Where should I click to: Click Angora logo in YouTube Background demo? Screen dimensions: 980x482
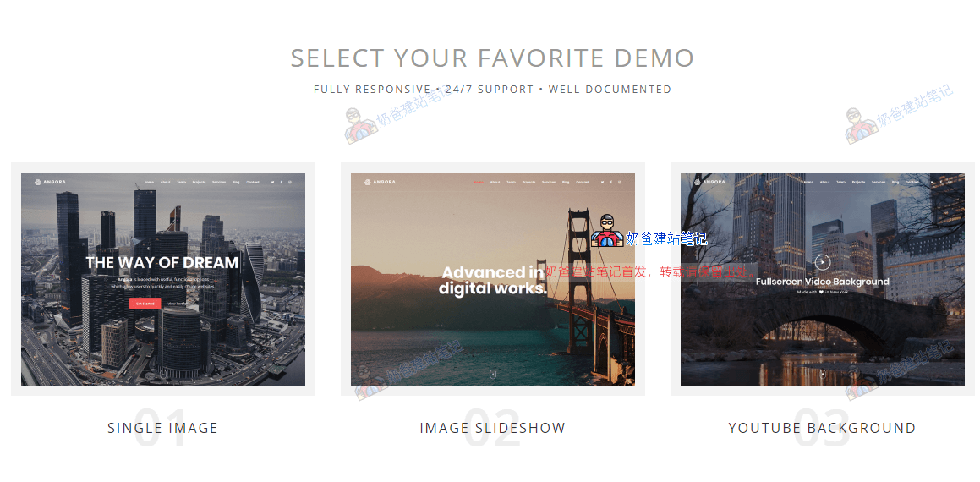pos(710,182)
